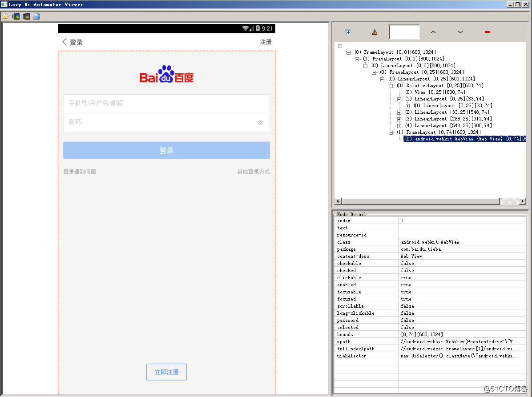Toggle password visibility eye icon
This screenshot has width=532, height=397.
click(x=260, y=123)
